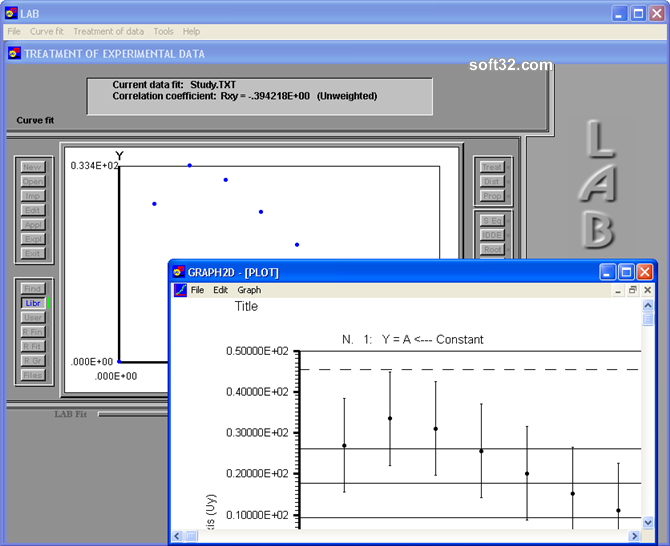The height and width of the screenshot is (546, 670).
Task: Click GRAPH2D vertical scrollbar thumb
Action: (x=648, y=319)
